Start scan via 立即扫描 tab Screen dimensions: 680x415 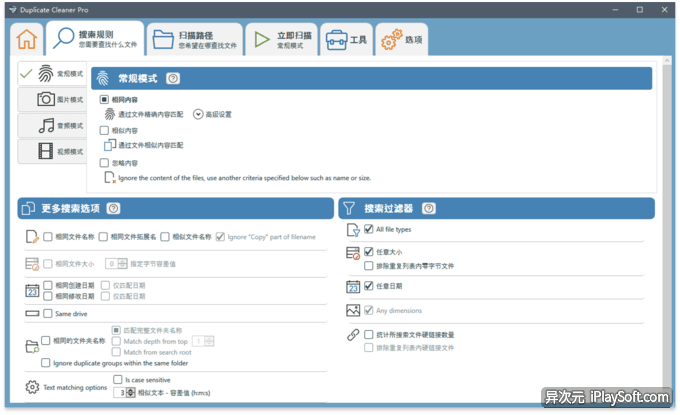point(282,39)
